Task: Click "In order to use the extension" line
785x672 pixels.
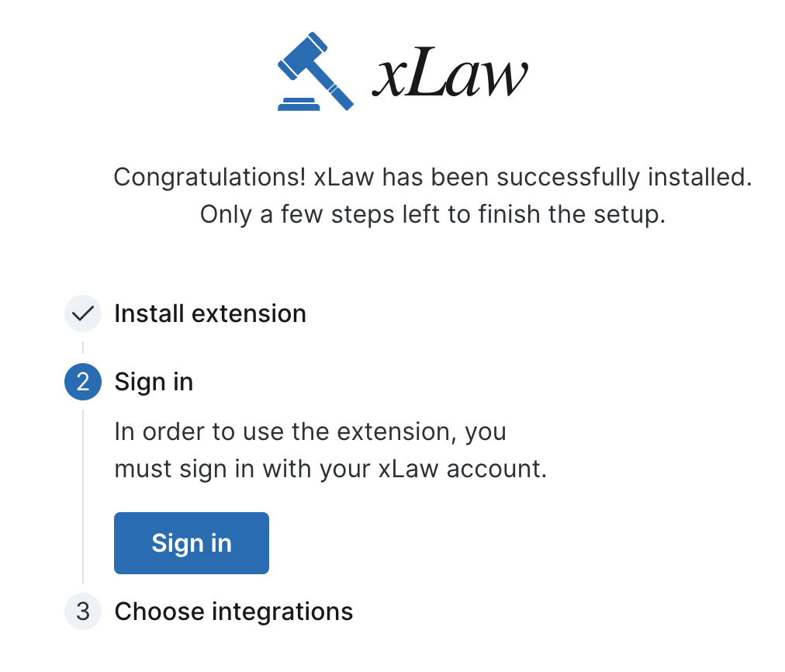Action: tap(310, 431)
